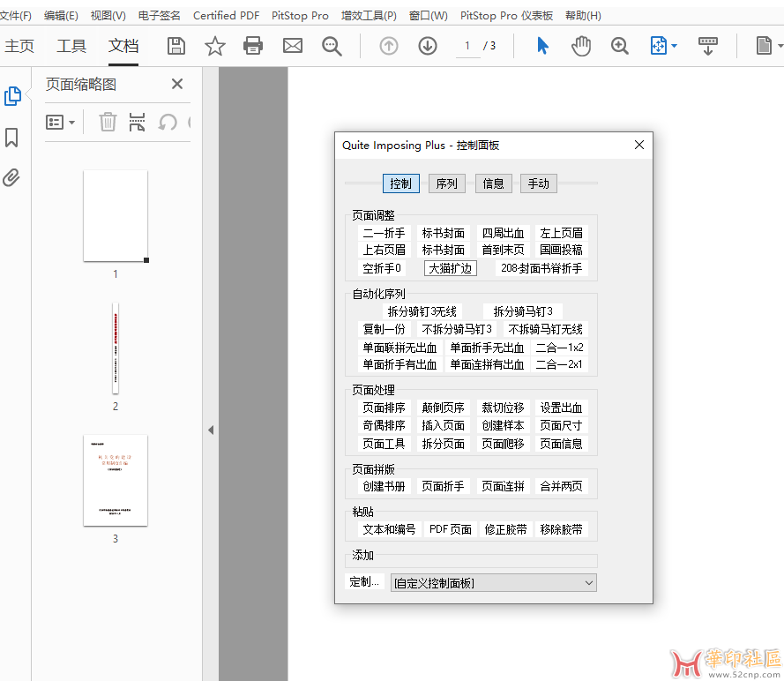Select the hand pan tool
Viewport: 784px width, 681px height.
581,46
